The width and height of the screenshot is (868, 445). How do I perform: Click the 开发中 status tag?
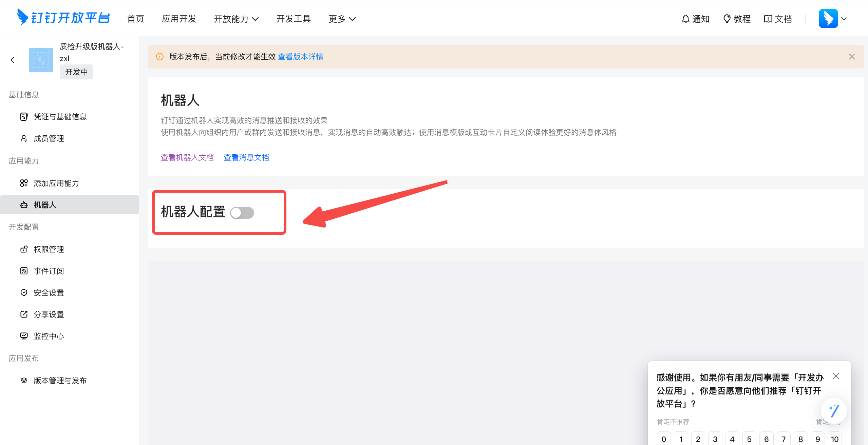[76, 72]
